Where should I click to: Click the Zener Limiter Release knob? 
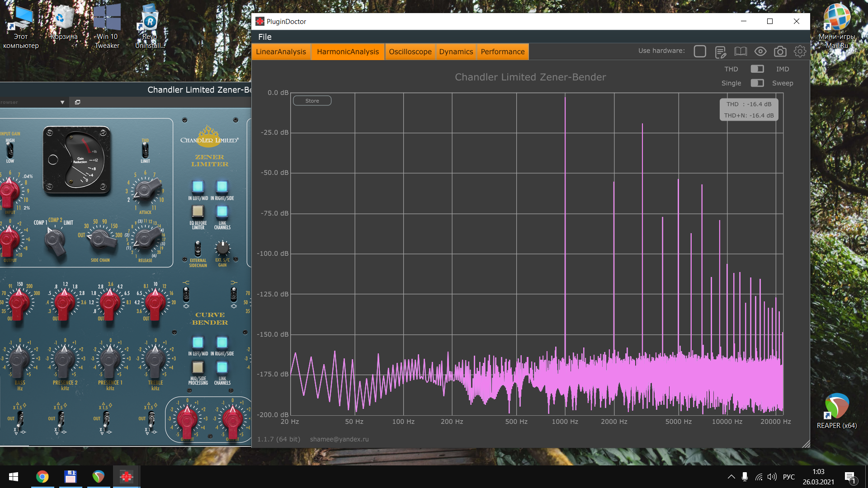click(x=145, y=239)
